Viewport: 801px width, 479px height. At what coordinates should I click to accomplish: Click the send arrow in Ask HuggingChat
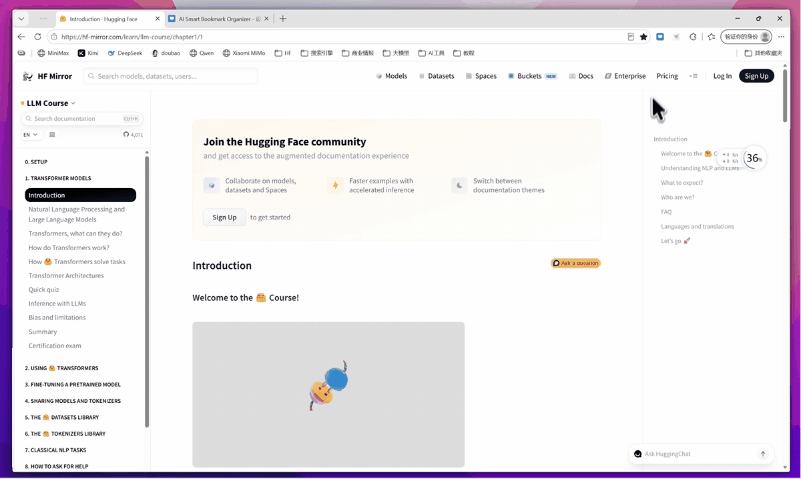coord(763,454)
